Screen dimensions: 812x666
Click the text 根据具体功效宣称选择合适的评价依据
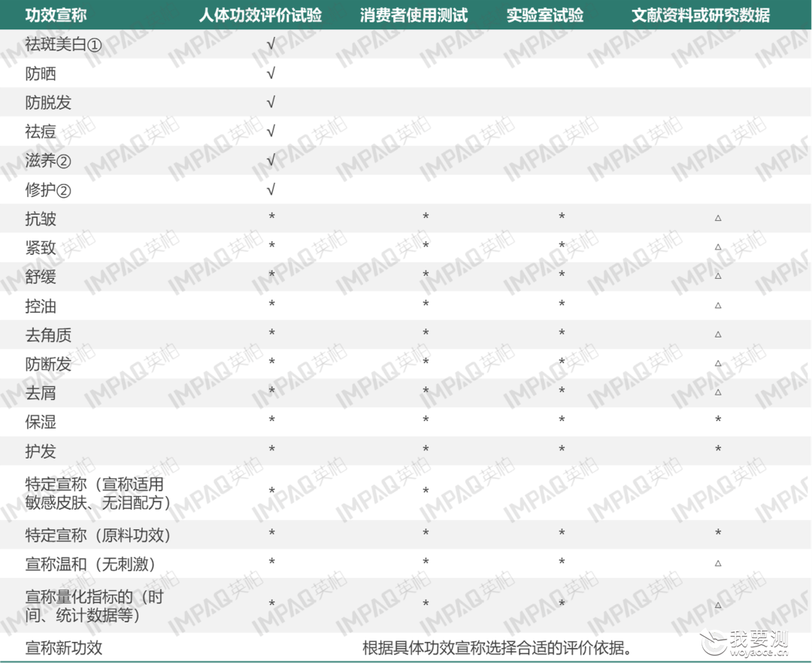point(496,647)
